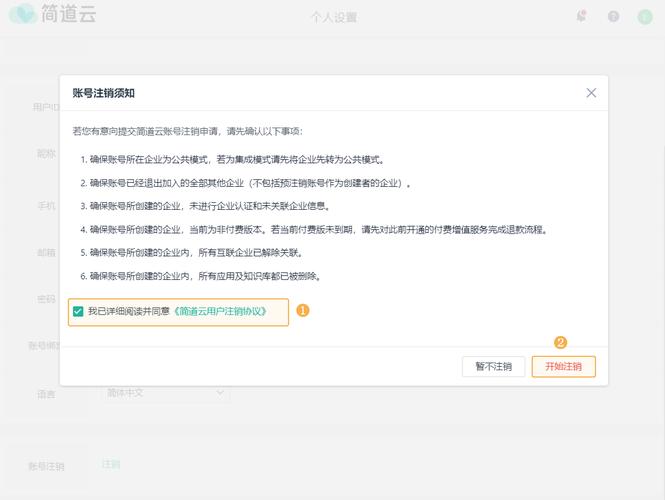The image size is (665, 500).
Task: Click the 注销 link in 账号注销 row
Action: click(x=111, y=465)
